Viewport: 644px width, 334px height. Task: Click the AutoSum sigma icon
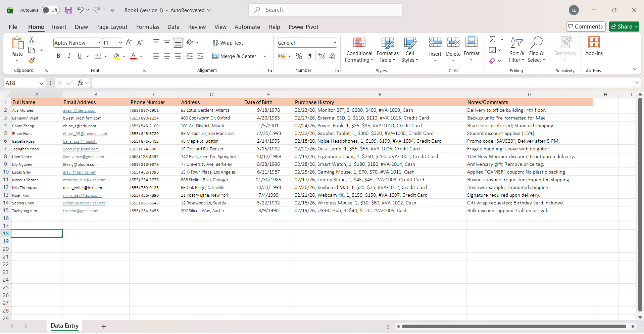coord(492,40)
